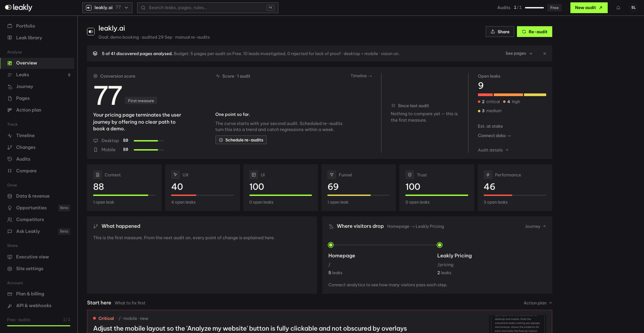The image size is (644, 333).
Task: Click the Share button
Action: (500, 32)
